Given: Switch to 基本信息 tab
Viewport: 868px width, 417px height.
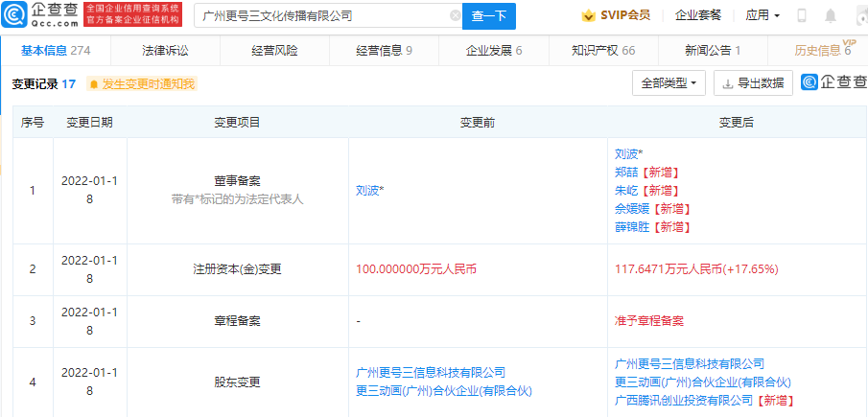Looking at the screenshot, I should click(x=56, y=51).
